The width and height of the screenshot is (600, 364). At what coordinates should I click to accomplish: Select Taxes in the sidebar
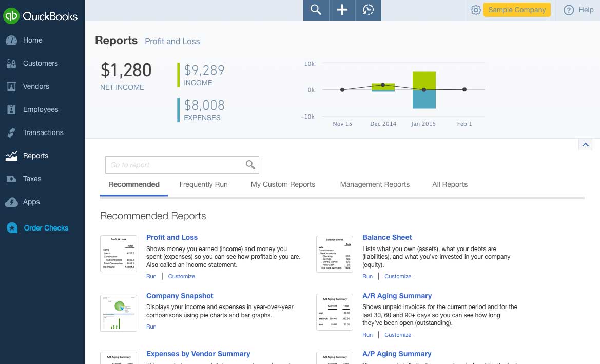tap(32, 179)
